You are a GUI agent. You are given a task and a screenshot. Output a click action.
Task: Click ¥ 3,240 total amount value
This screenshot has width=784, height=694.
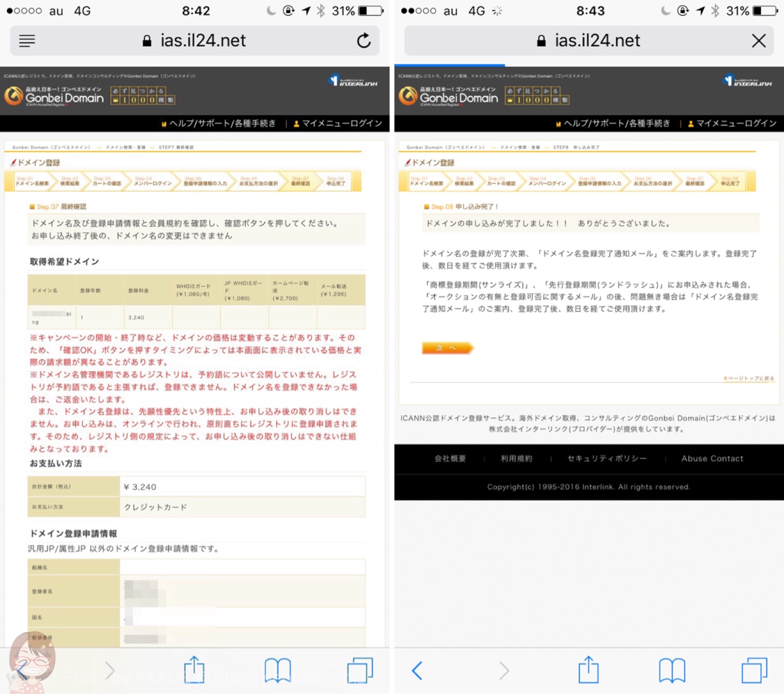click(x=140, y=487)
